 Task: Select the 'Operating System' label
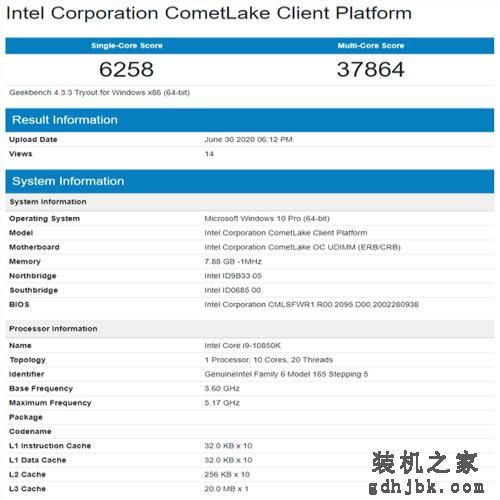click(44, 219)
